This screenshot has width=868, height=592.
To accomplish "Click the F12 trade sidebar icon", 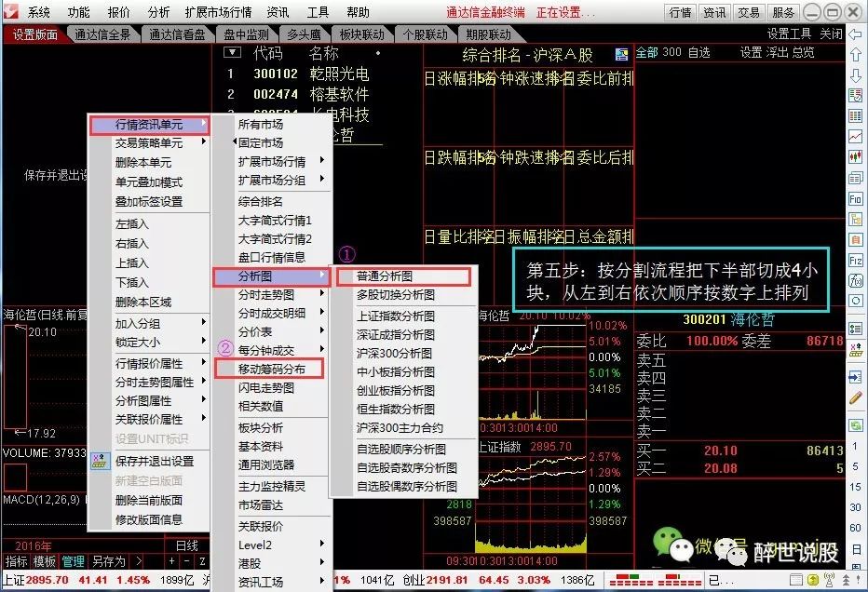I will coord(855,260).
